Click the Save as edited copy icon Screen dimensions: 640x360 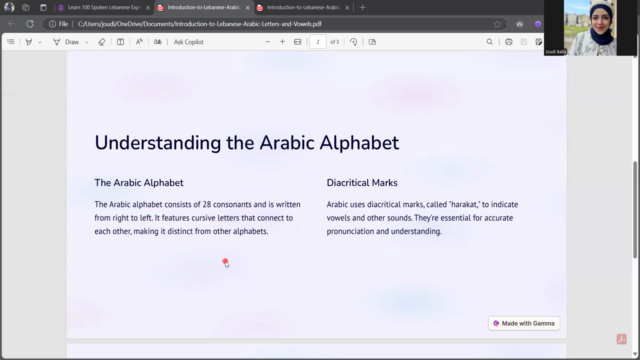[539, 42]
